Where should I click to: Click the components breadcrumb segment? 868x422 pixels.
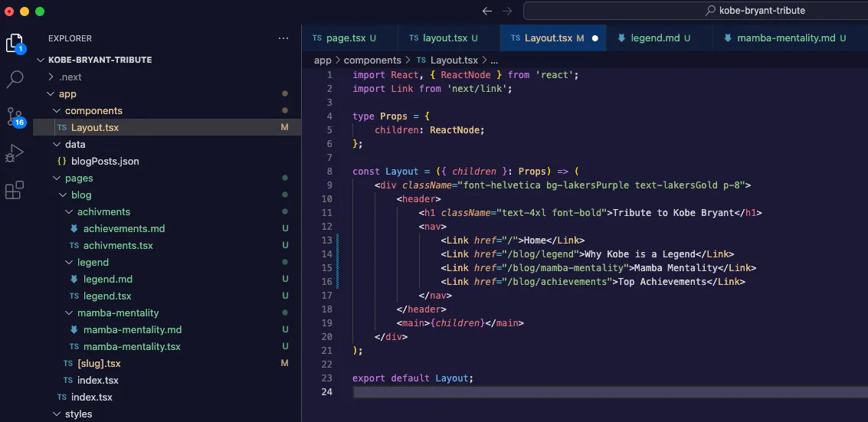click(x=372, y=61)
